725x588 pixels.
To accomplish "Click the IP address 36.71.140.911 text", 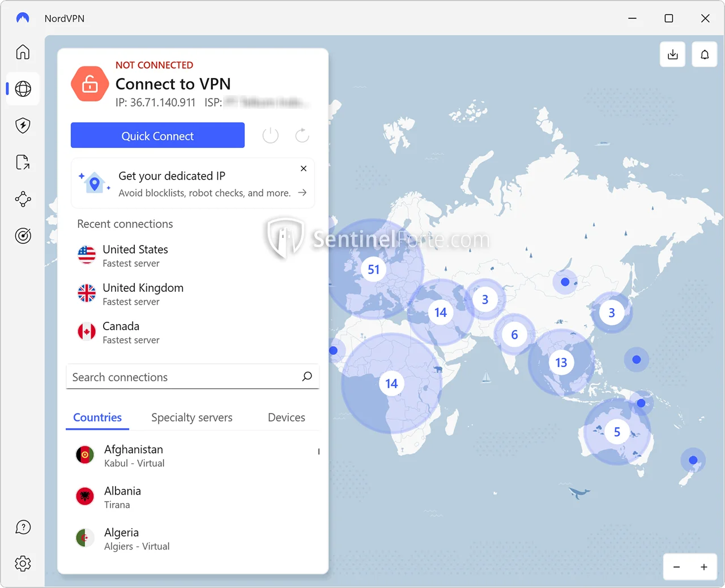I will tap(155, 103).
